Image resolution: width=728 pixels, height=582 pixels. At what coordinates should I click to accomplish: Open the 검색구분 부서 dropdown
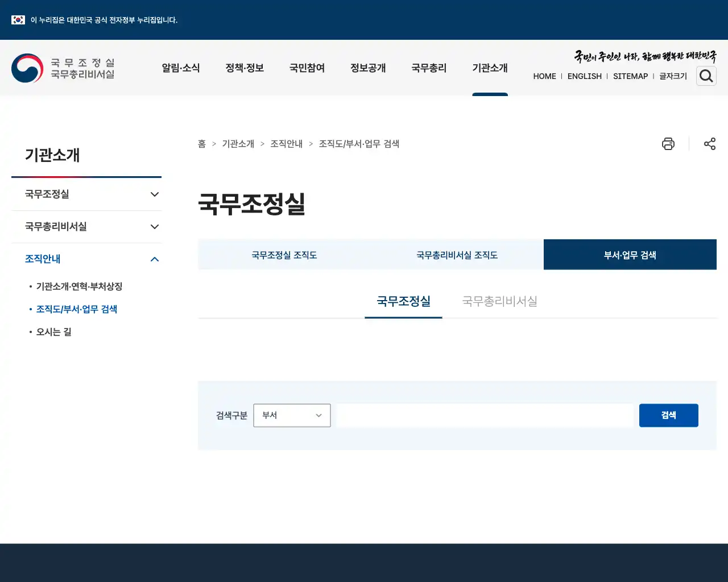pyautogui.click(x=292, y=415)
